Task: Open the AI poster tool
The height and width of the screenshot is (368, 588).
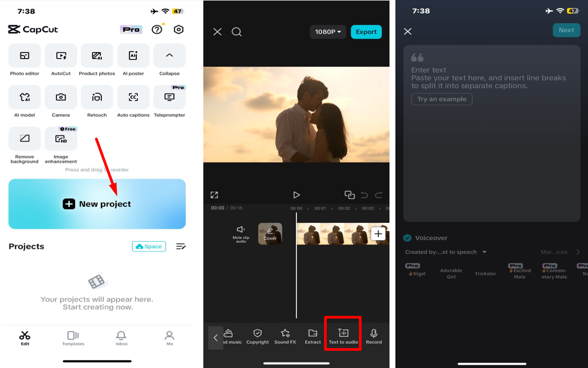Action: [x=133, y=56]
